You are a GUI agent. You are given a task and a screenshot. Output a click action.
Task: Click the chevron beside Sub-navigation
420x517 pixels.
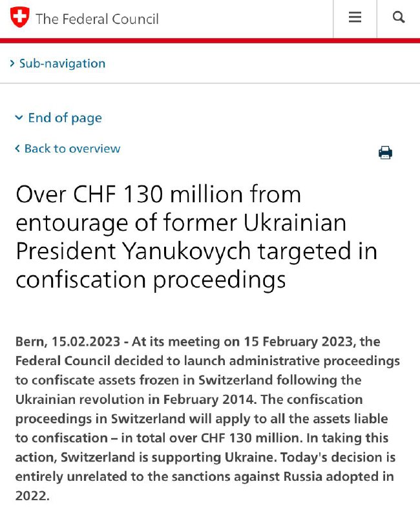tap(12, 63)
